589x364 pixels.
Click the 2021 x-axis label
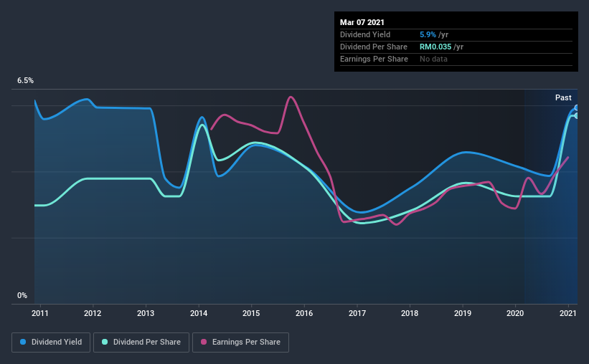point(568,313)
